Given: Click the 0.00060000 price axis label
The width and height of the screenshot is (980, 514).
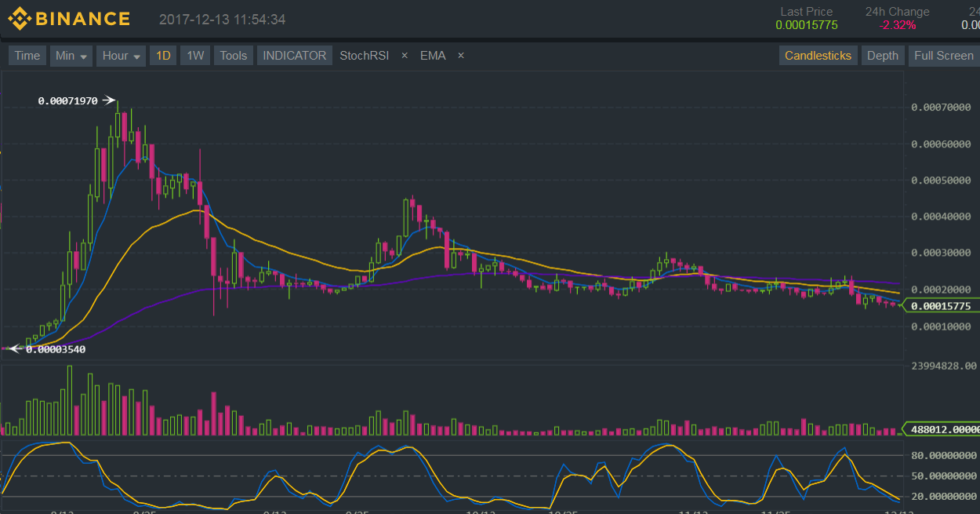Looking at the screenshot, I should click(941, 144).
